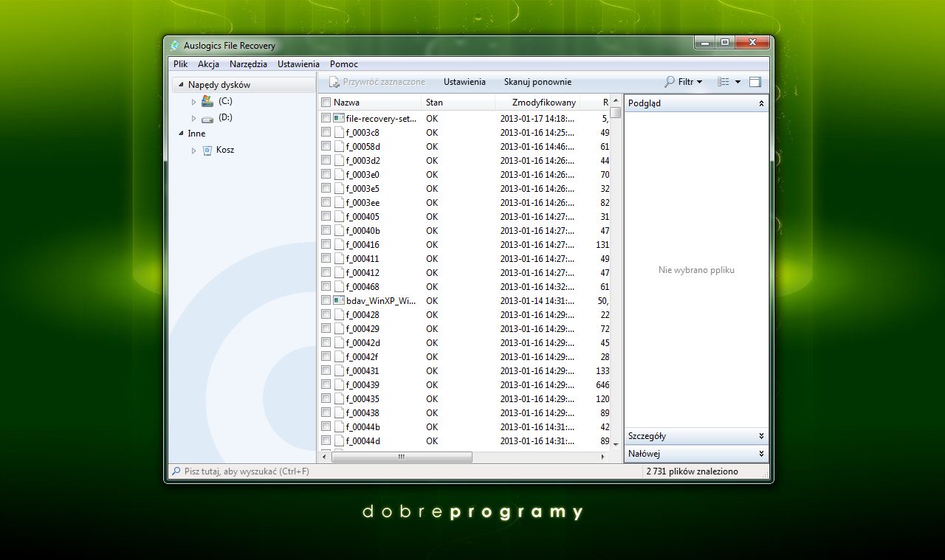Viewport: 945px width, 560px height.
Task: Select the f_0003e0 file name
Action: coord(362,174)
